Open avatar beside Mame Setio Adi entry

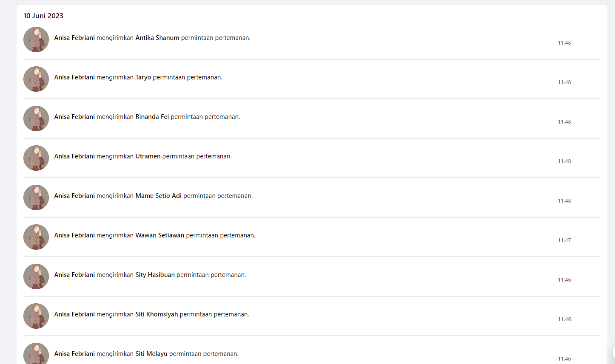pos(36,198)
